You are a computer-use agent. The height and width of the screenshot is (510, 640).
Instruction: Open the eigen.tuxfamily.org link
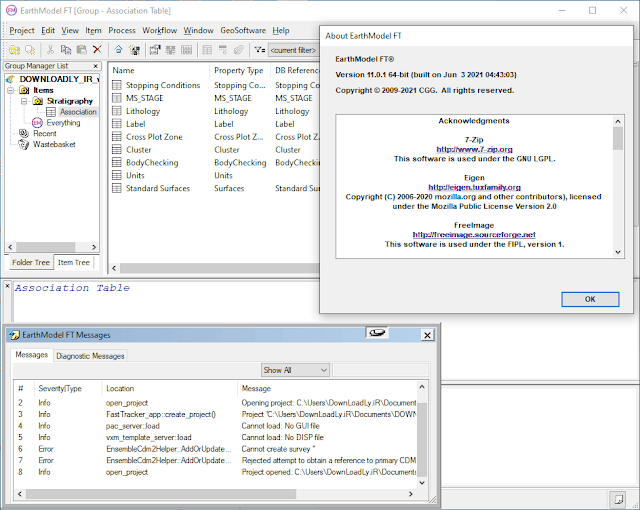pyautogui.click(x=474, y=187)
